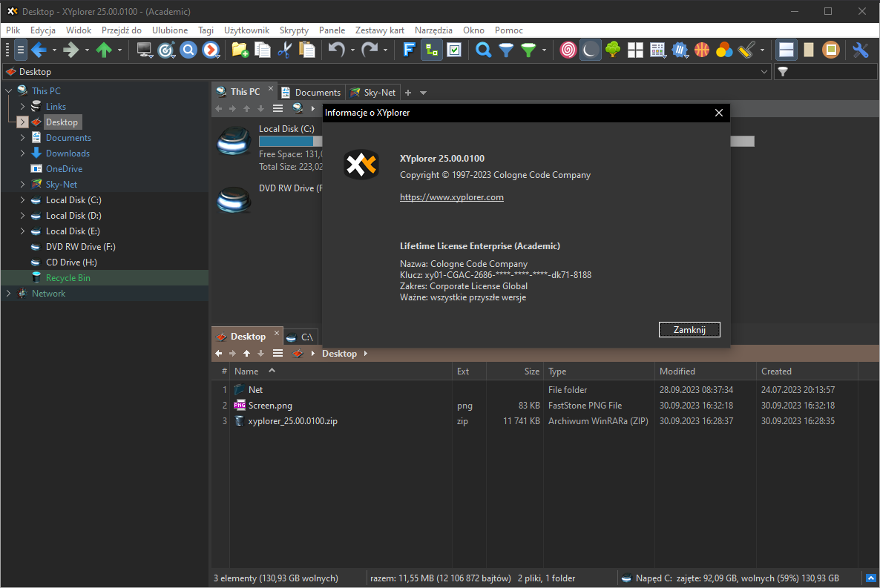Click the blue filter funnel icon
The height and width of the screenshot is (588, 880).
click(x=506, y=50)
